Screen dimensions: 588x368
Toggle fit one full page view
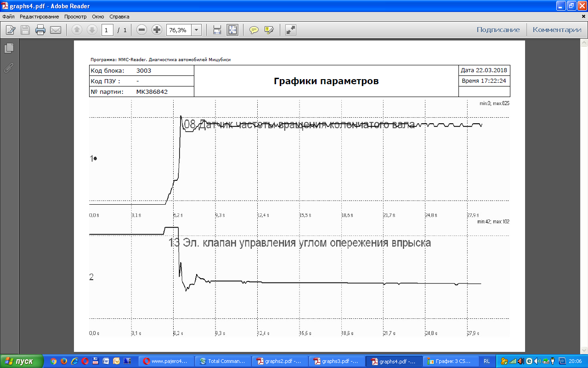[232, 30]
